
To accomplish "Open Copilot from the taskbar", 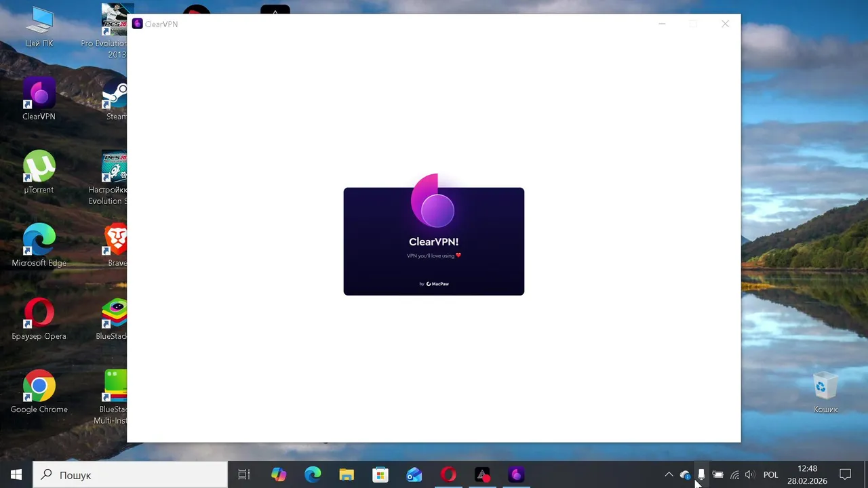I will pyautogui.click(x=279, y=474).
